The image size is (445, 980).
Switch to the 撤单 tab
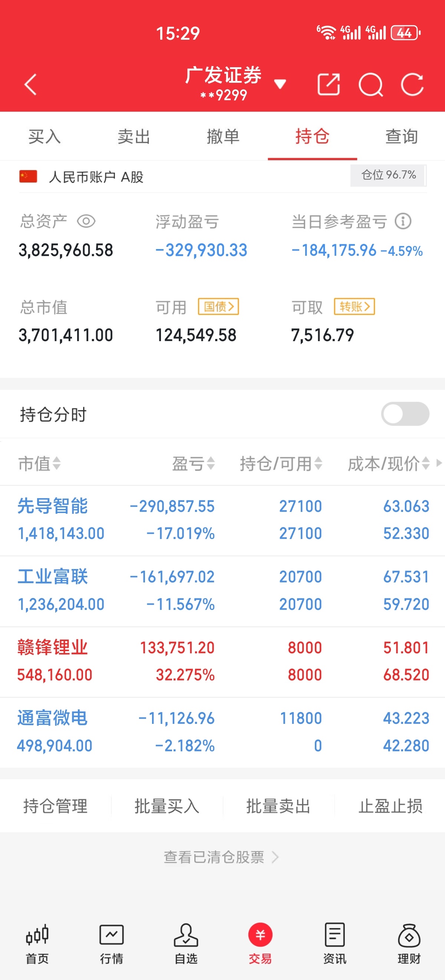coord(223,136)
